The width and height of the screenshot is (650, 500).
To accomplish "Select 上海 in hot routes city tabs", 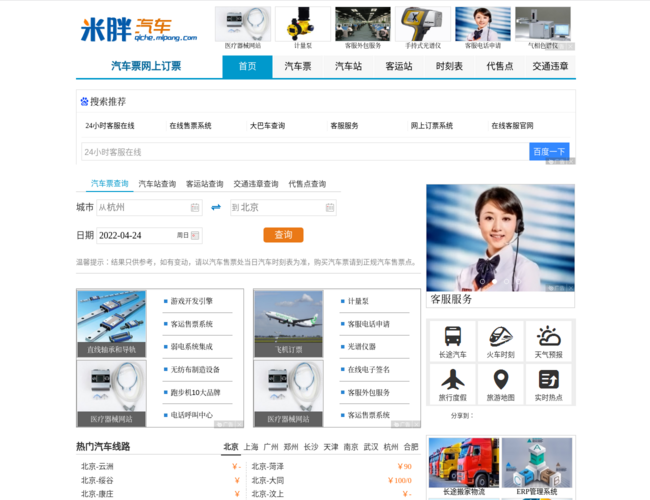I will (x=251, y=447).
